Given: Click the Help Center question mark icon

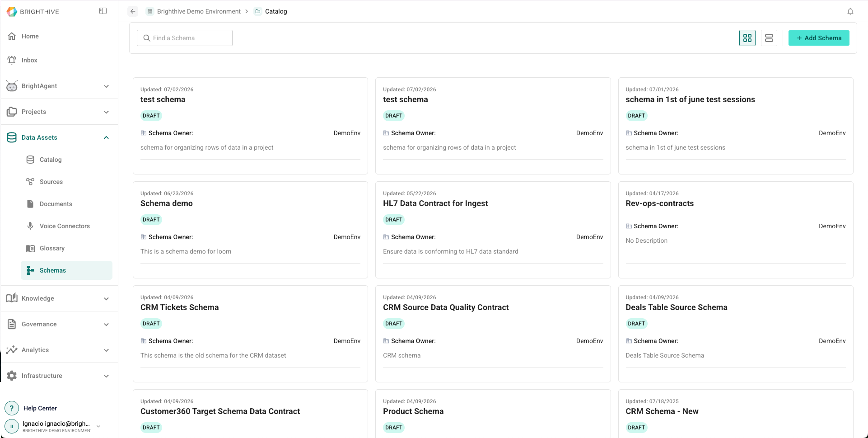Looking at the screenshot, I should (12, 408).
